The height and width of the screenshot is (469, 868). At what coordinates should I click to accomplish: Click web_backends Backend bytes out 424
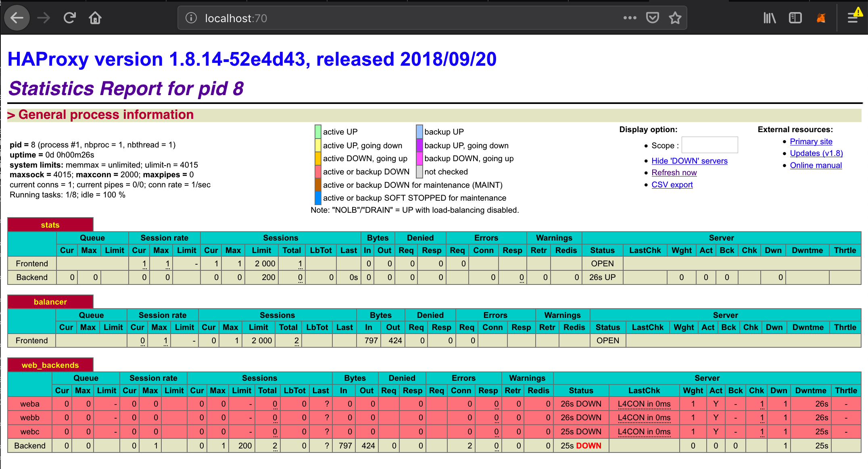368,446
